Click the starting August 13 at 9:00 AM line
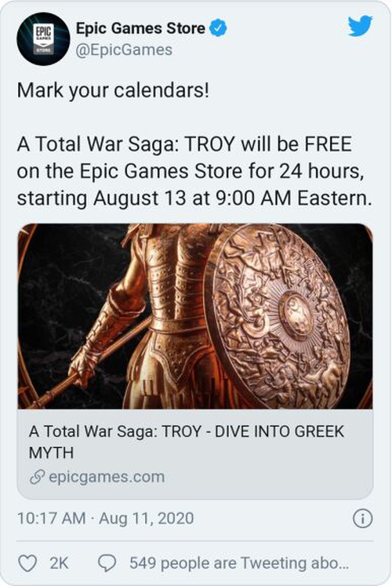 [194, 198]
